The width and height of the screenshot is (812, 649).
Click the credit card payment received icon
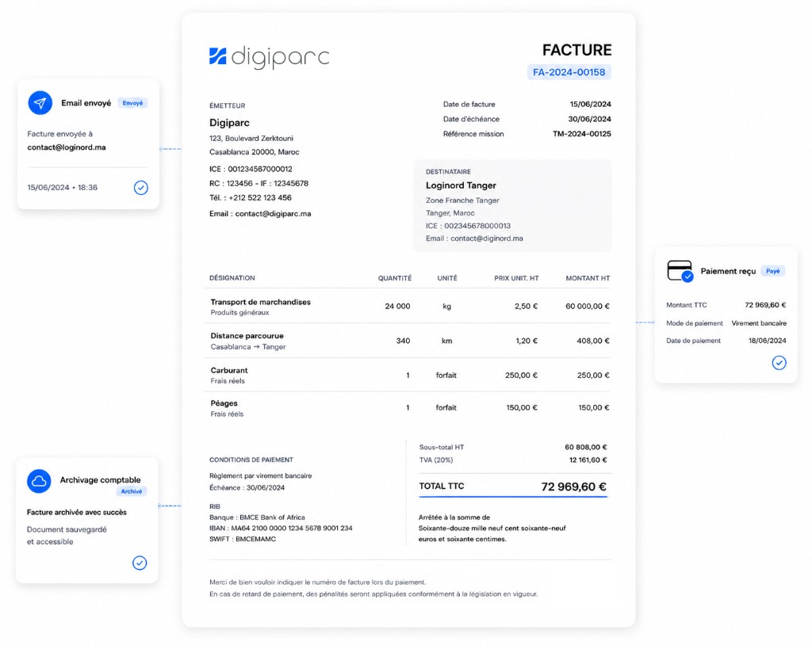pos(680,271)
